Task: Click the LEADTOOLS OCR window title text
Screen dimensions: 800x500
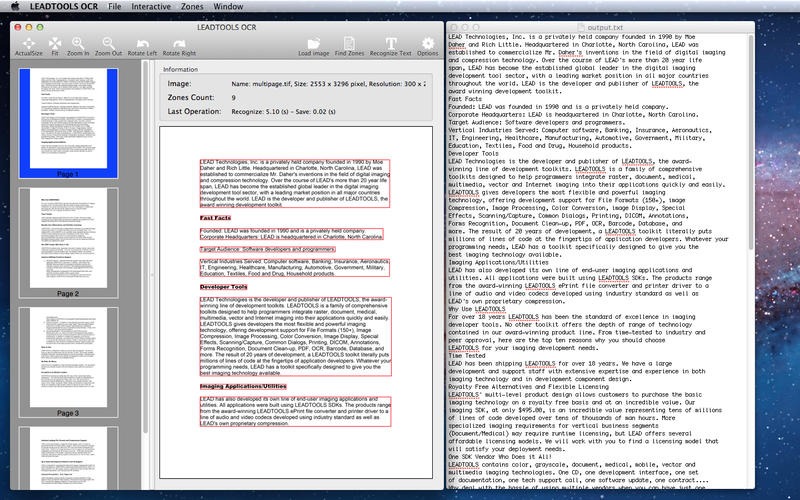Action: [x=227, y=27]
